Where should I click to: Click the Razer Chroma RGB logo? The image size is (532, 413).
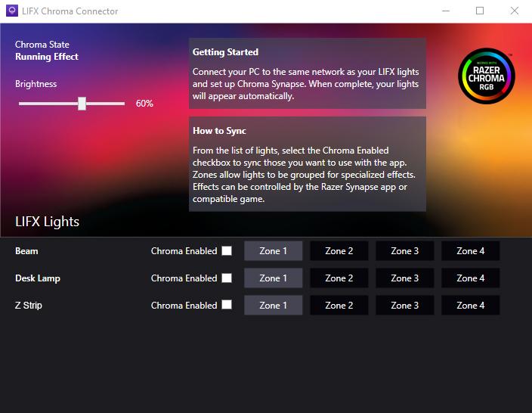[x=486, y=78]
